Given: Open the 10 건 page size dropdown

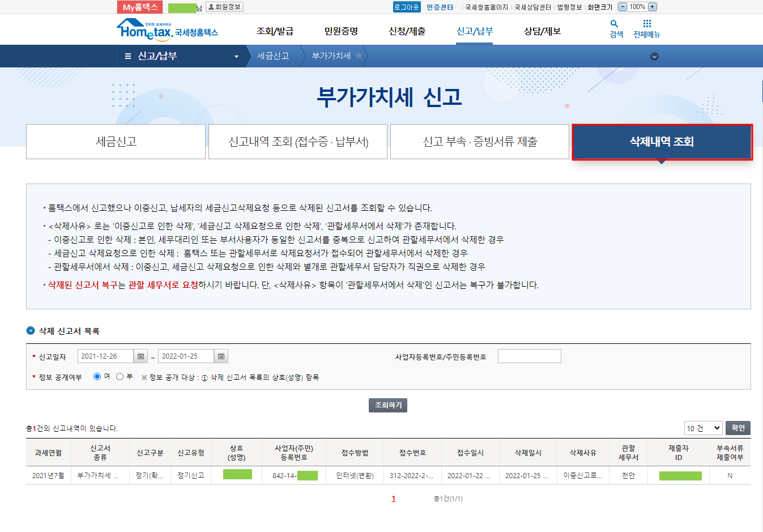Looking at the screenshot, I should coord(703,428).
